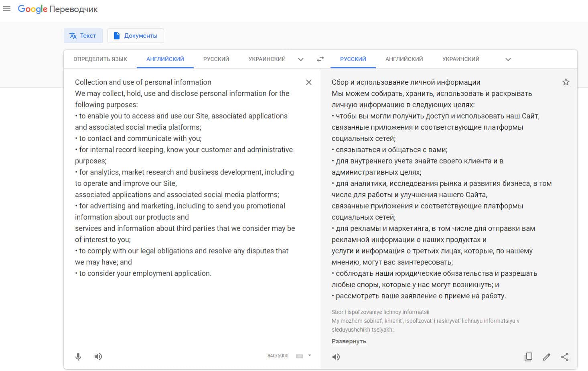Switch target language to УКРАИНСКИЙ
This screenshot has width=588, height=371.
pos(461,59)
